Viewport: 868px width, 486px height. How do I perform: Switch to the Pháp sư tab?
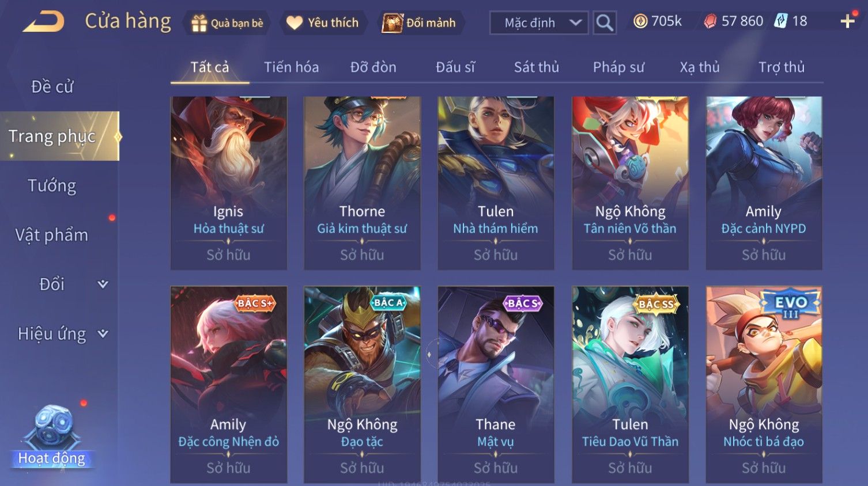(x=618, y=67)
